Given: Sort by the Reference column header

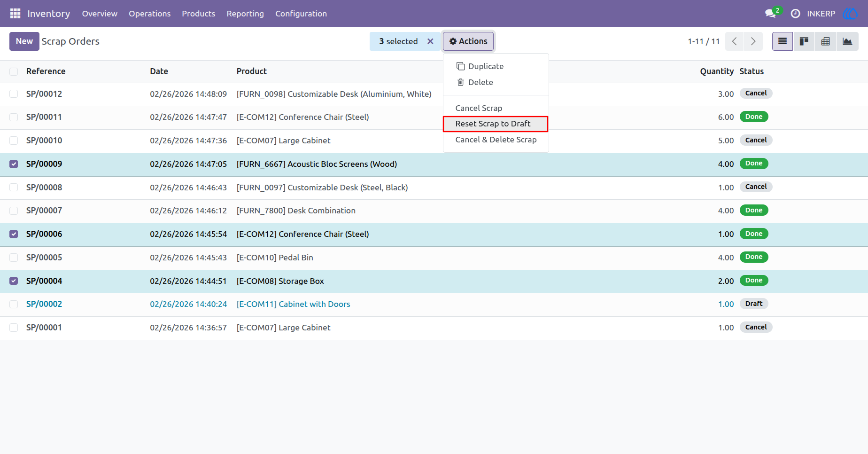Looking at the screenshot, I should 46,71.
